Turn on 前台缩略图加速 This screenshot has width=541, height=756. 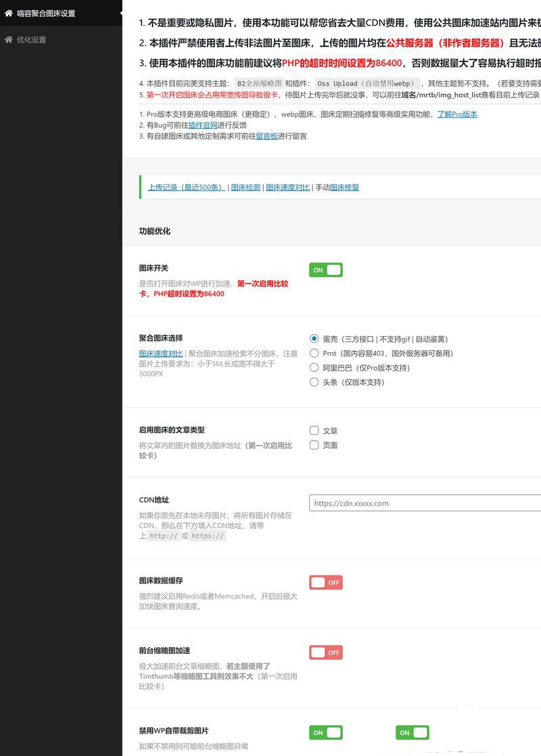[326, 652]
